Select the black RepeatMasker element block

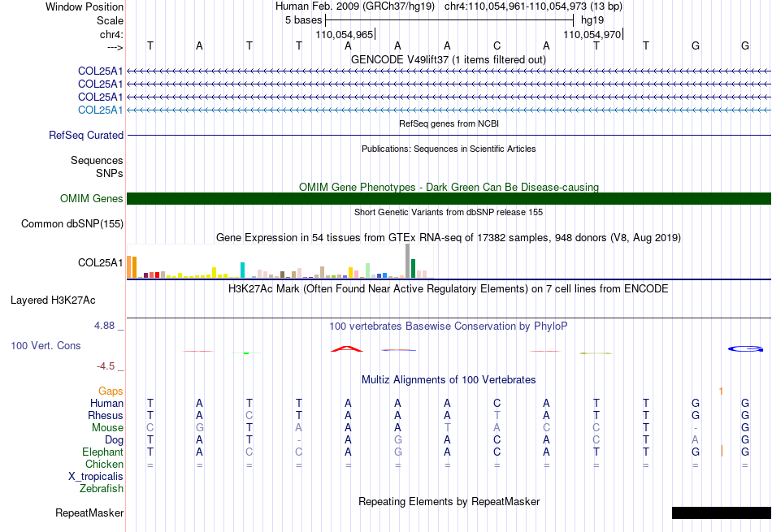pos(722,513)
